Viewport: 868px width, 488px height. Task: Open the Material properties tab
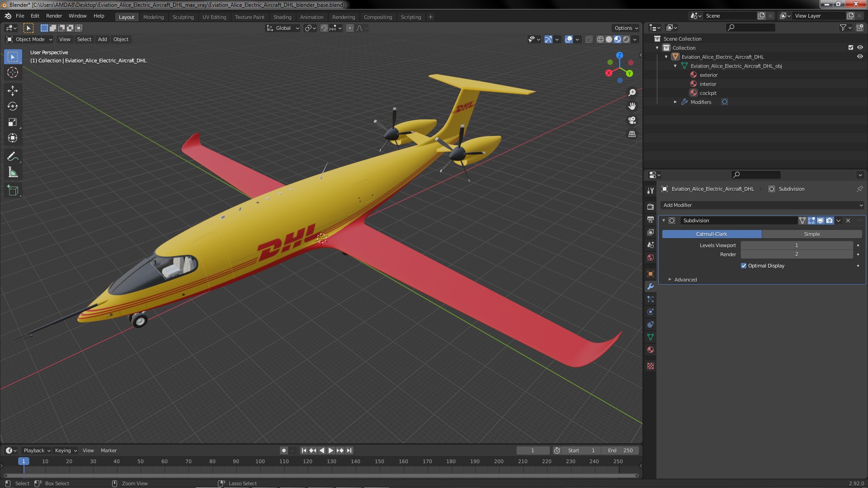pyautogui.click(x=651, y=350)
